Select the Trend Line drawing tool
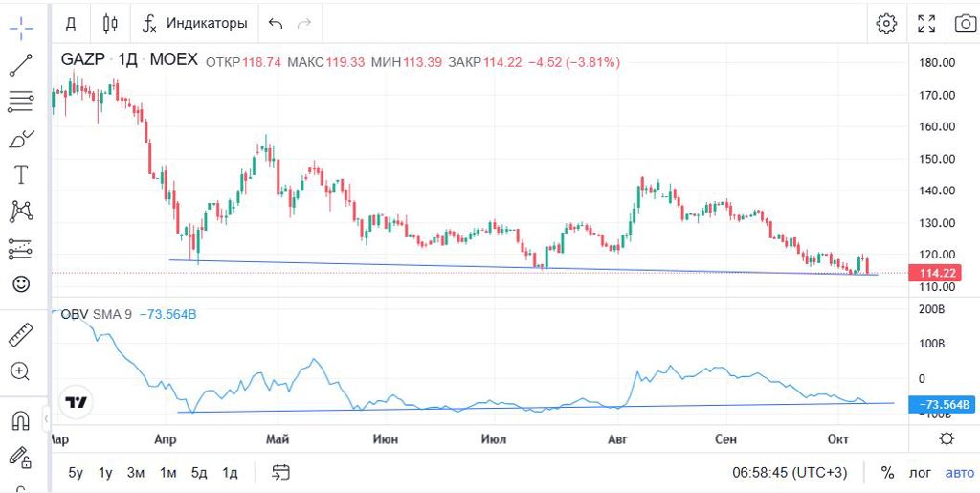 click(21, 65)
